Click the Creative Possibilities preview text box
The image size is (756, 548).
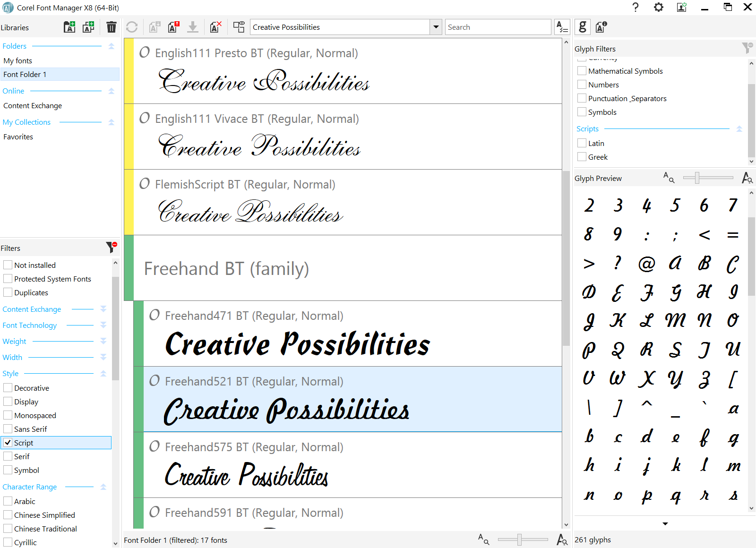coord(340,27)
